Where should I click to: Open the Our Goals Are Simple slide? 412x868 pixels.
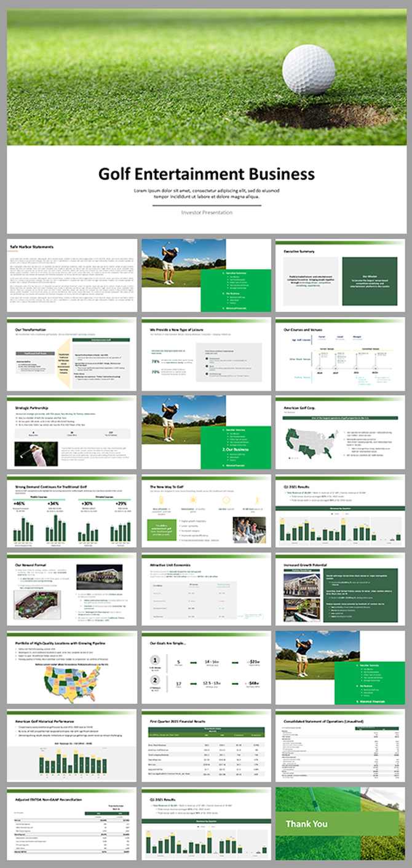tap(206, 668)
